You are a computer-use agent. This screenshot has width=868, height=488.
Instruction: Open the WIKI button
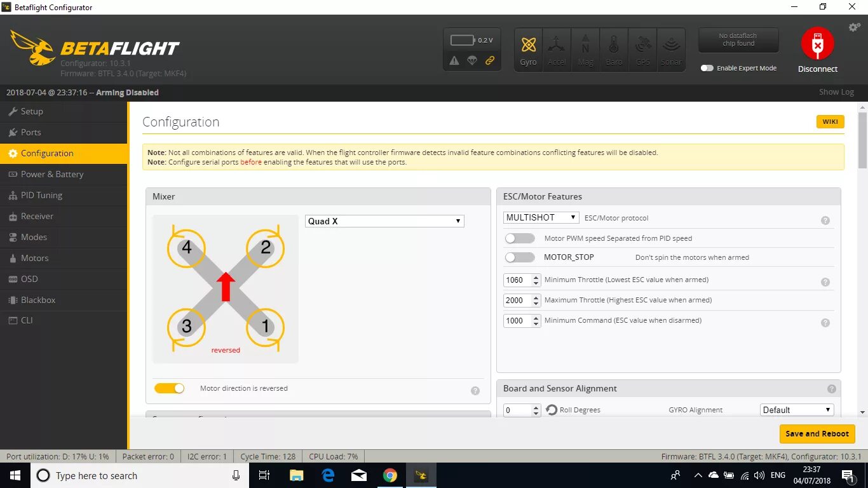coord(830,121)
